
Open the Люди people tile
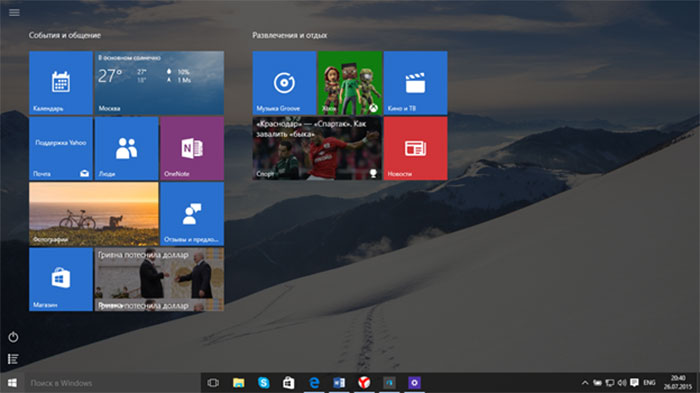click(x=126, y=148)
